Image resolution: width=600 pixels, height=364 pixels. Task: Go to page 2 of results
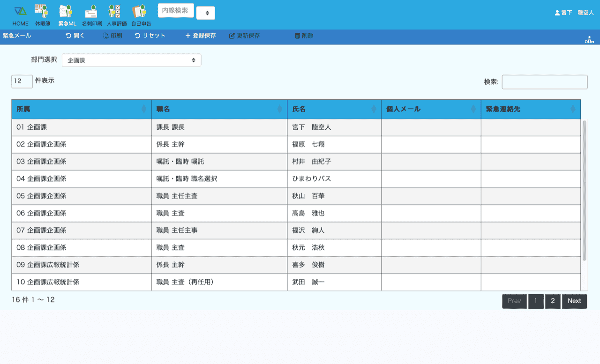pos(553,301)
